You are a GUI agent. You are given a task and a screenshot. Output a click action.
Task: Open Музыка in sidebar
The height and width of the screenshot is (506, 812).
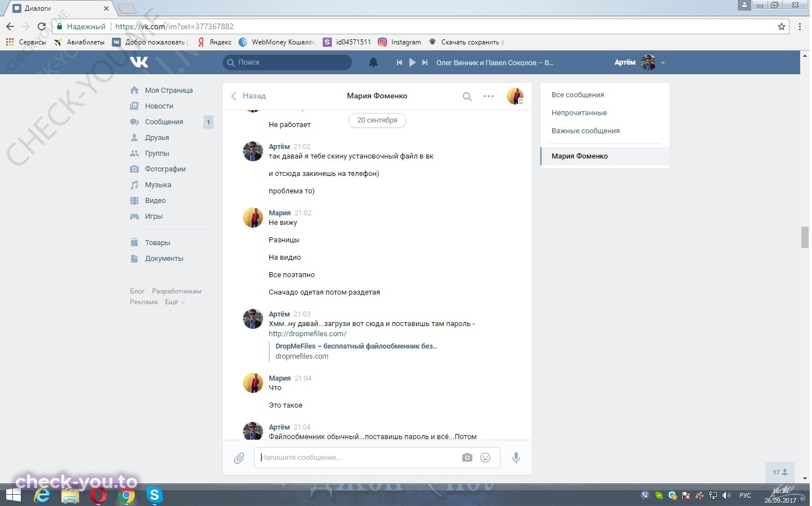(x=158, y=185)
